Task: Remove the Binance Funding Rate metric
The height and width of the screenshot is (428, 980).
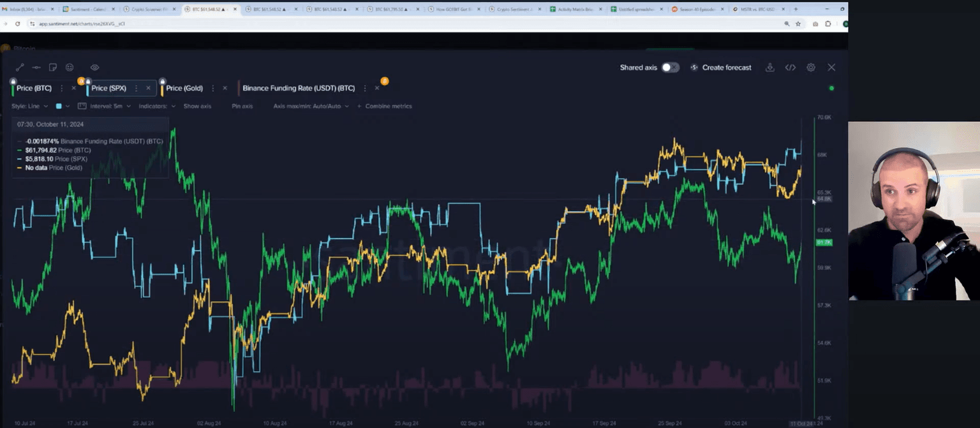Action: (376, 88)
